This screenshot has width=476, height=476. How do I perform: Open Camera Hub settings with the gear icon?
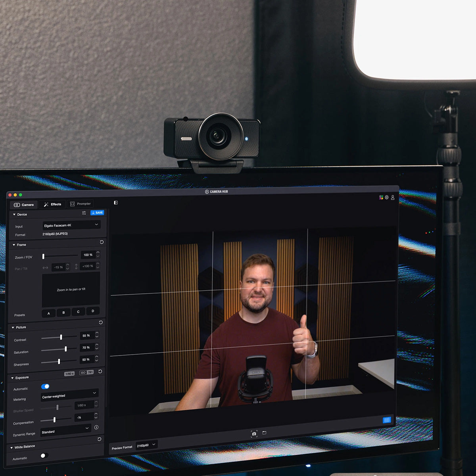tap(387, 197)
